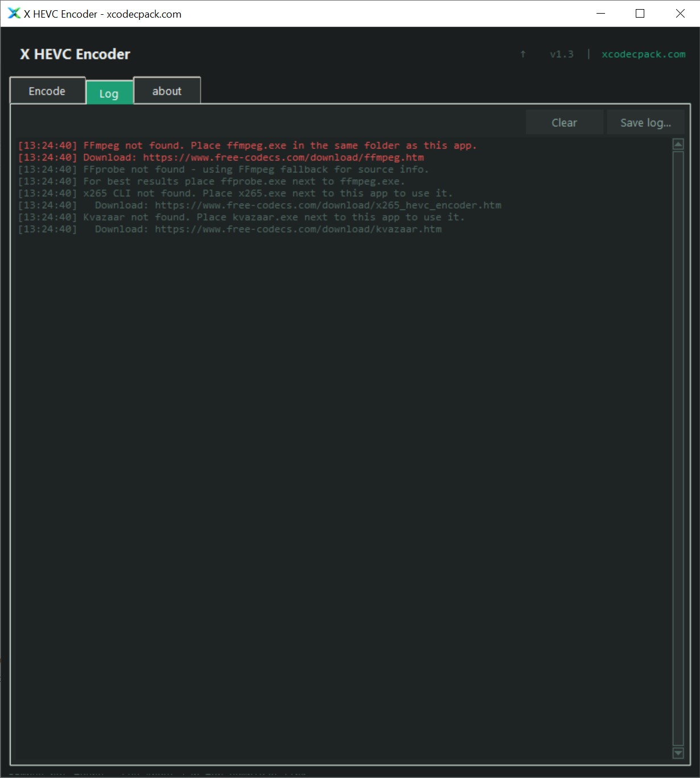Click the Save log... button
The image size is (700, 778).
point(645,122)
